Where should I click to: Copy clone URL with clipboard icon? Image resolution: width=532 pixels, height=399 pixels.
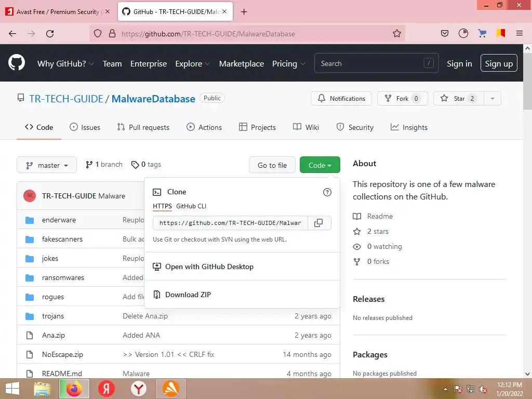pos(318,223)
